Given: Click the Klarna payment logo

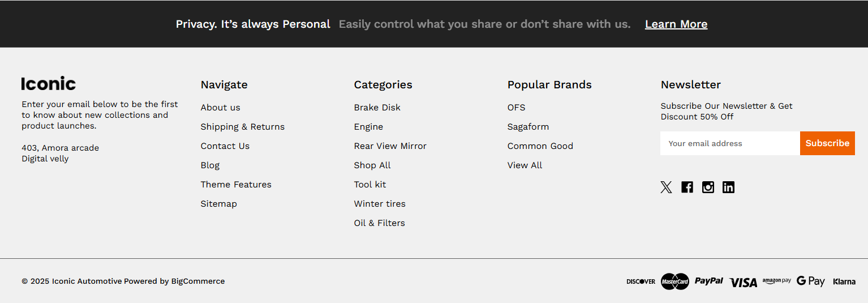Looking at the screenshot, I should click(844, 281).
